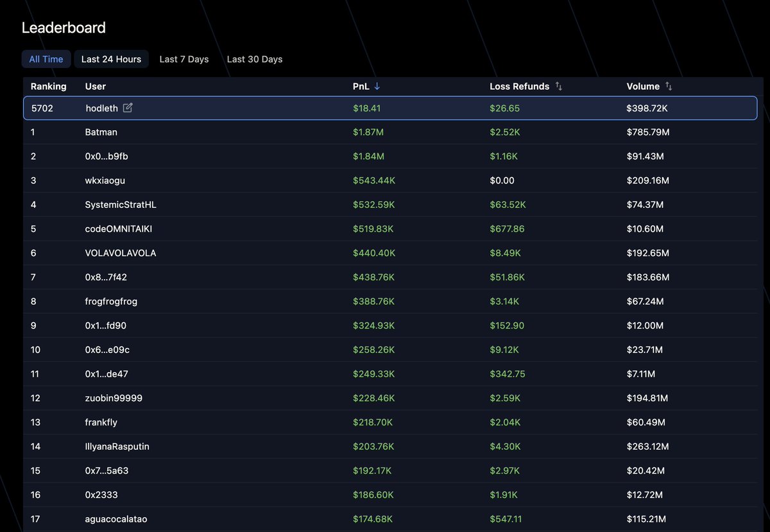Select user zuobin99999
This screenshot has height=532, width=770.
pos(114,399)
